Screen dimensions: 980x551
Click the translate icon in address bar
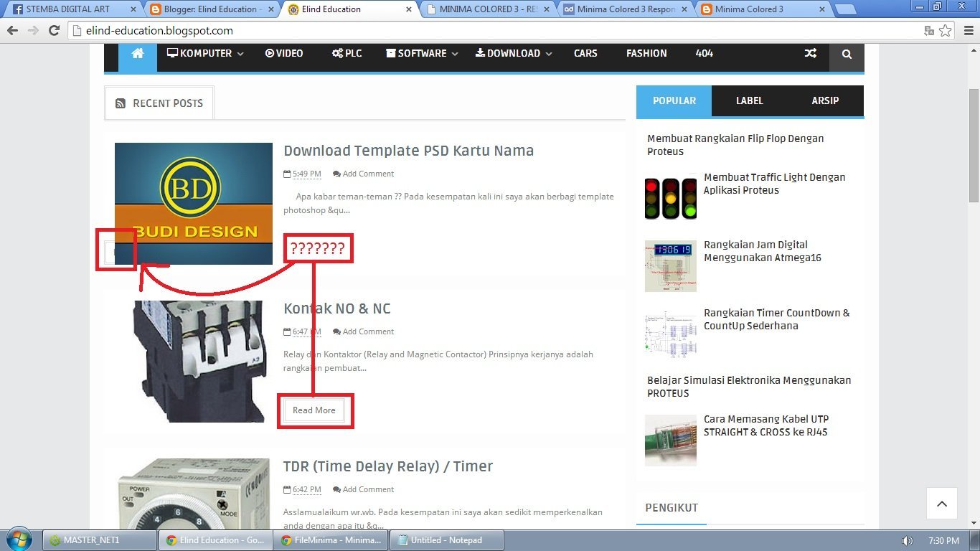pyautogui.click(x=929, y=31)
